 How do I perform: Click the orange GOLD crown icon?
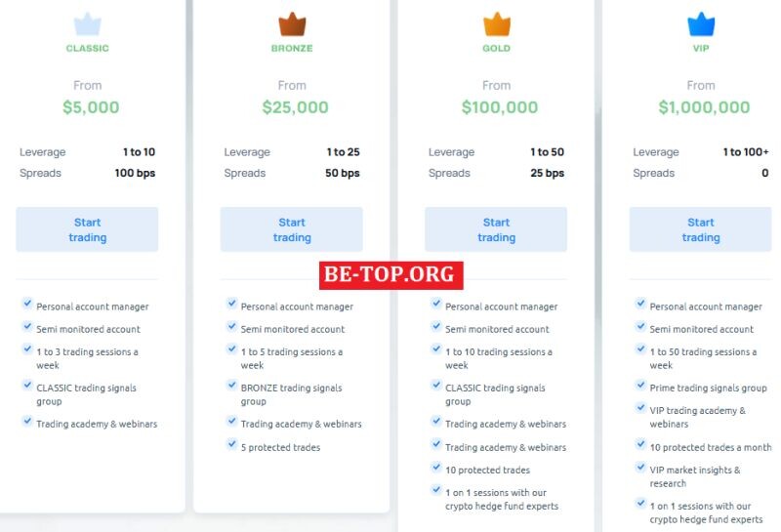pos(497,24)
